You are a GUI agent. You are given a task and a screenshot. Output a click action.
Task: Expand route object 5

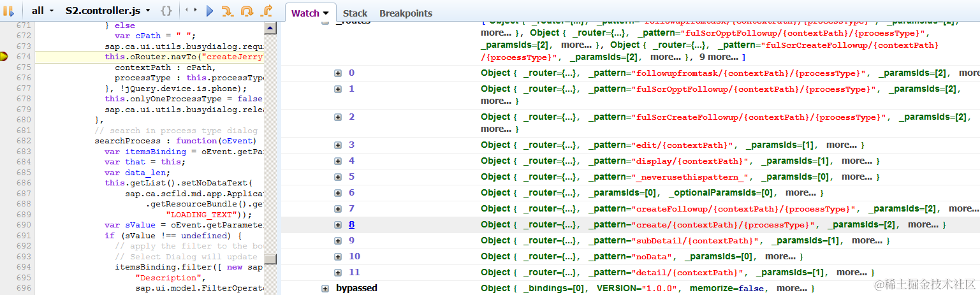coord(338,177)
